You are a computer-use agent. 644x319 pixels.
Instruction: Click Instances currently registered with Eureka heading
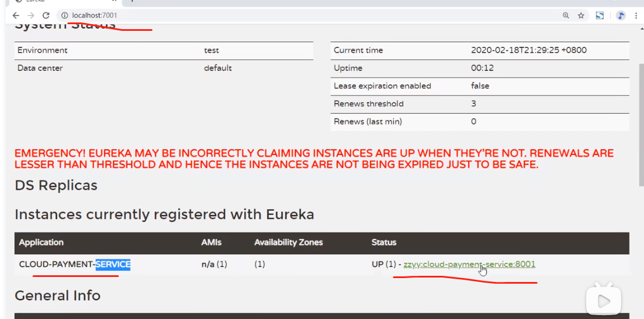tap(164, 214)
